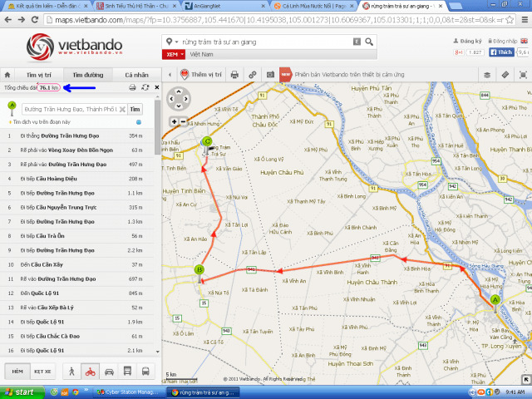Click Đăng nhập login link
This screenshot has width=532, height=399.
(502, 41)
